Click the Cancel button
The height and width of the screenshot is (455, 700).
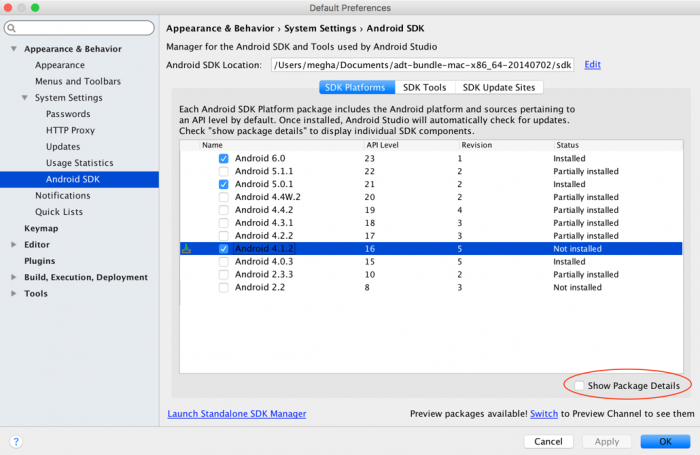[x=548, y=442]
